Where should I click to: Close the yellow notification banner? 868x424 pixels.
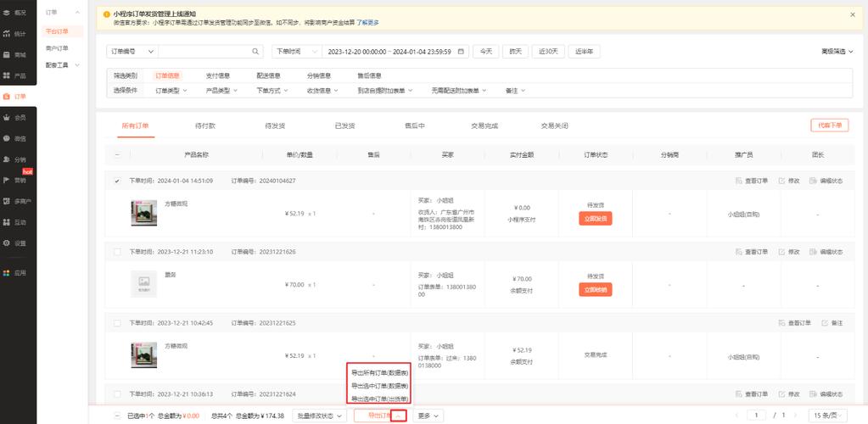853,14
